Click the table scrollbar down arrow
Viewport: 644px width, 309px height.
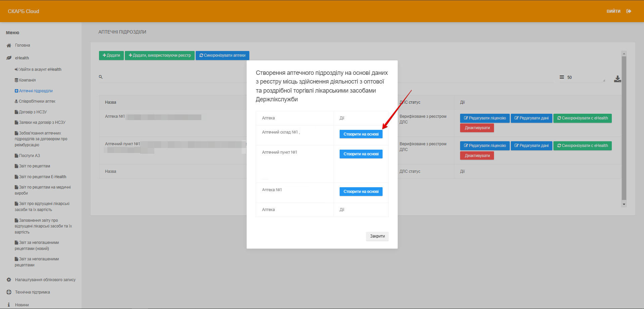pyautogui.click(x=624, y=204)
